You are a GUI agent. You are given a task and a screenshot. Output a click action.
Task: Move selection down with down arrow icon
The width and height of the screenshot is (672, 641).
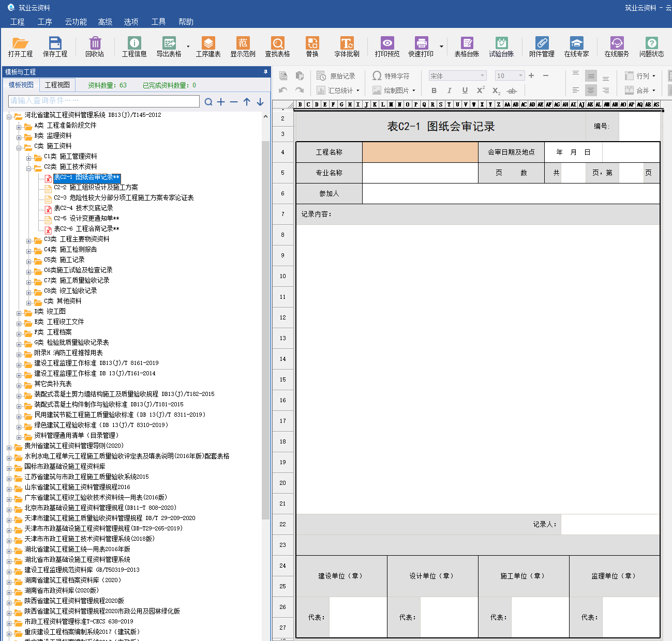260,102
